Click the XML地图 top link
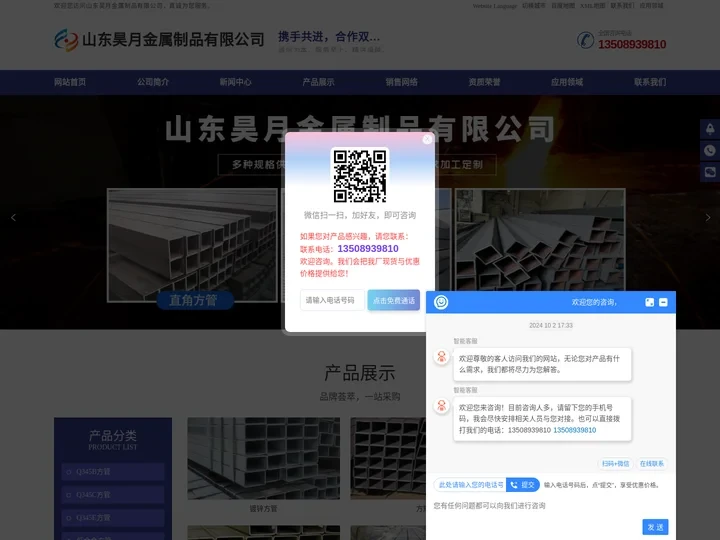This screenshot has height=540, width=720. coord(592,6)
